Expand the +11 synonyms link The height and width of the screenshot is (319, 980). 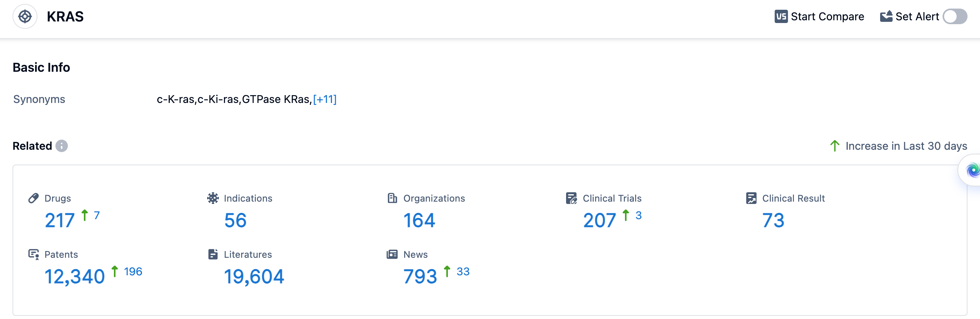(x=325, y=99)
